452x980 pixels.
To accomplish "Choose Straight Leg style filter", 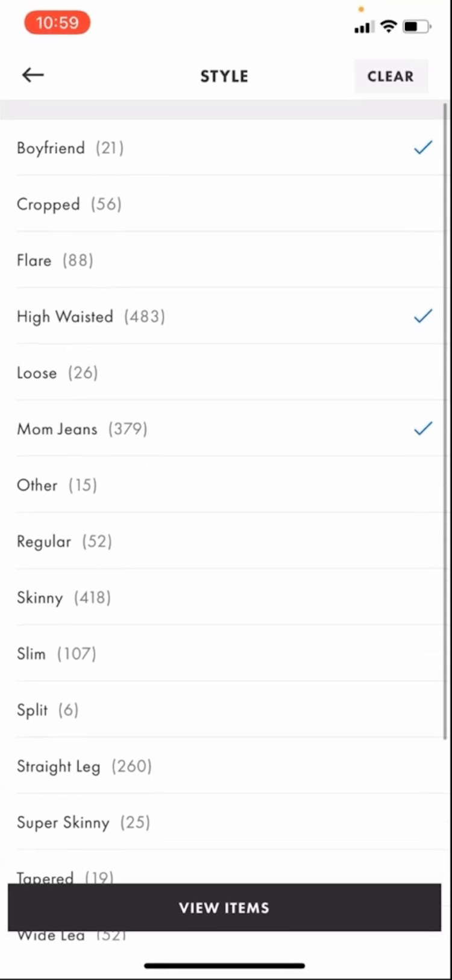I will [84, 766].
